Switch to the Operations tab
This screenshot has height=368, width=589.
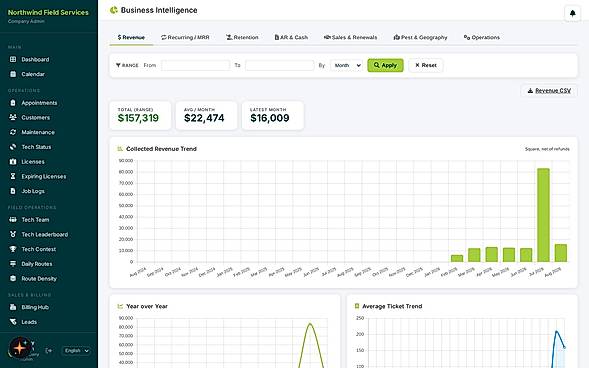click(x=482, y=37)
